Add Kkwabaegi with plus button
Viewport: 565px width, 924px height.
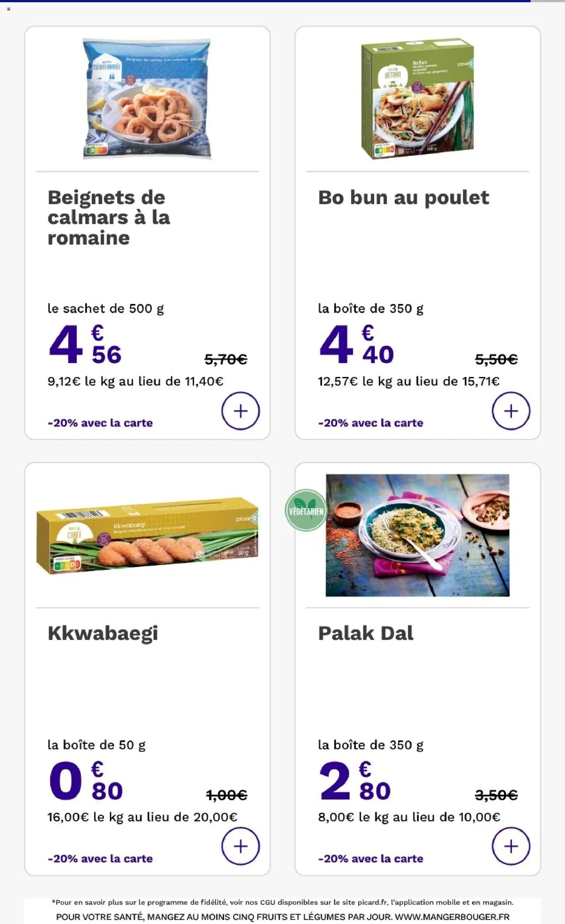point(240,846)
